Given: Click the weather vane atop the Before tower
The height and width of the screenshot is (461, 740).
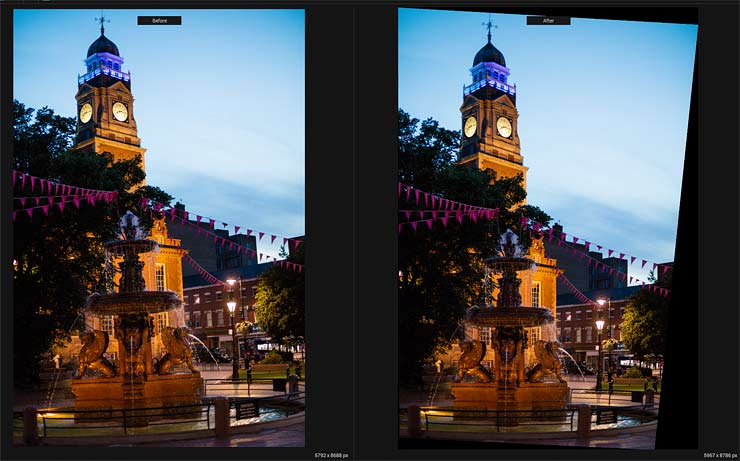Looking at the screenshot, I should pyautogui.click(x=102, y=22).
